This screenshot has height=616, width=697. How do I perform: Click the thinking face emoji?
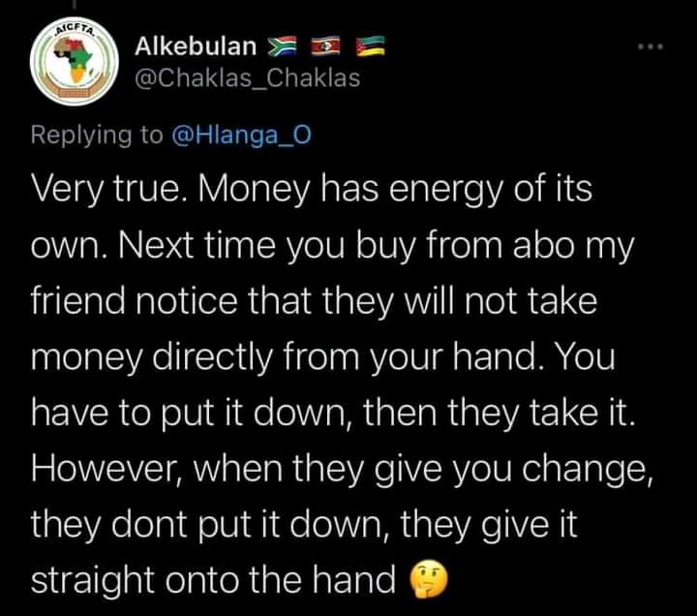tap(428, 578)
